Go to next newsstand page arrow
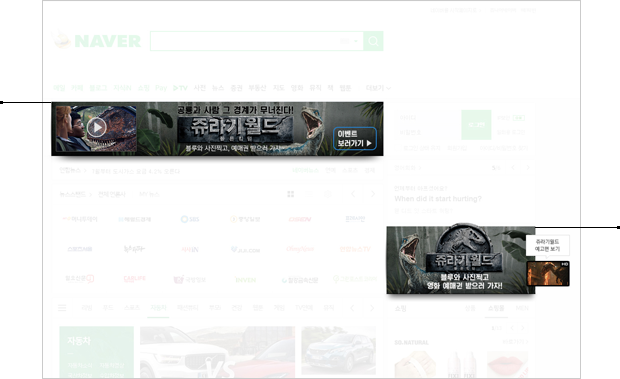The width and height of the screenshot is (620, 379). click(x=373, y=194)
